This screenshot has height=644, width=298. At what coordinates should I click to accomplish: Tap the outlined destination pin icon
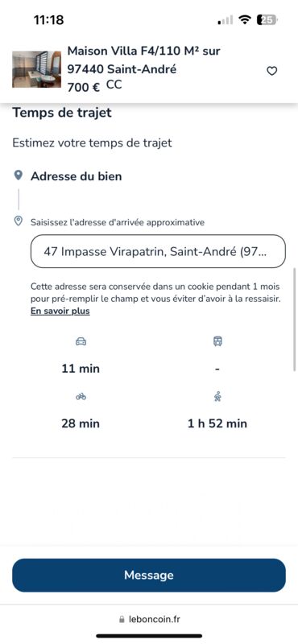(18, 221)
